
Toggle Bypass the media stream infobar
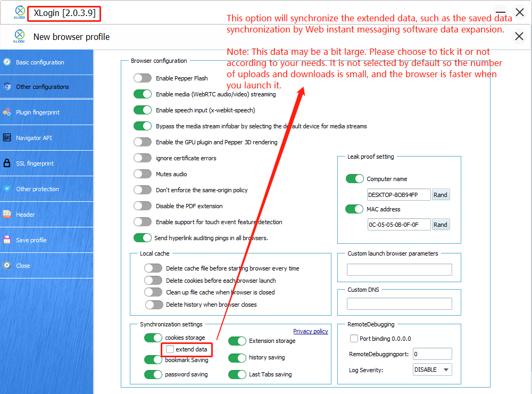143,126
